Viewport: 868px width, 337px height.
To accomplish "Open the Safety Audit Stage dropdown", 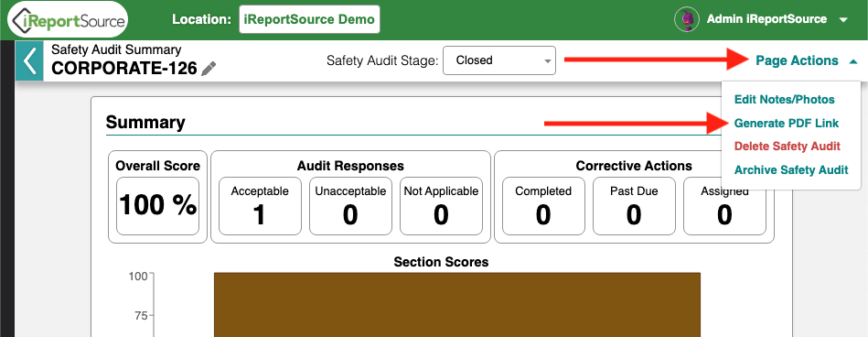I will pyautogui.click(x=499, y=60).
